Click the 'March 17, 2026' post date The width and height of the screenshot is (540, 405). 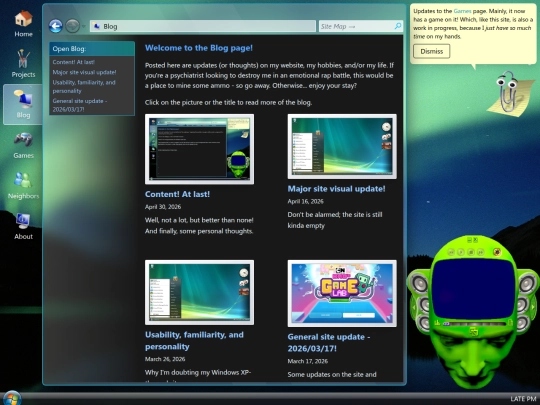[308, 361]
